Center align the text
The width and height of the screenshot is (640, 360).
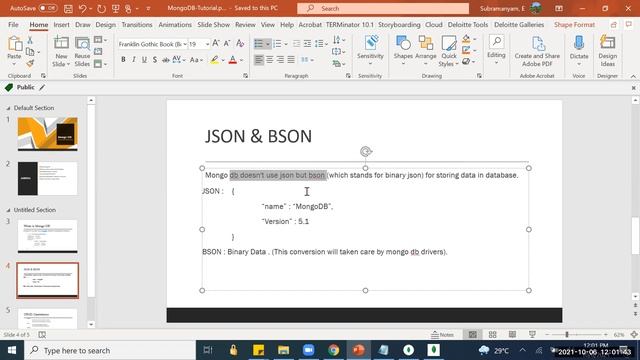point(270,60)
